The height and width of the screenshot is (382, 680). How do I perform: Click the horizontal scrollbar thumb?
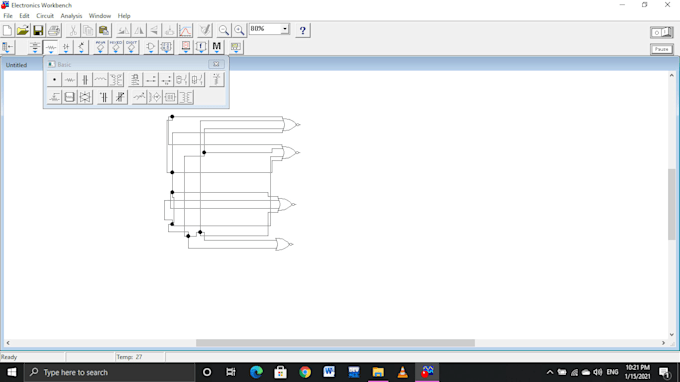click(335, 343)
